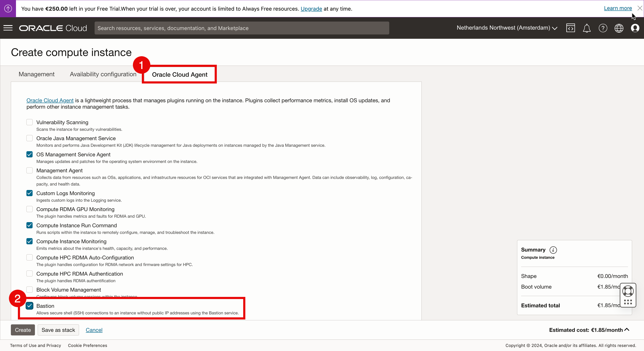Screen dimensions: 644x351
Task: Click the Save as stack button
Action: tap(58, 330)
